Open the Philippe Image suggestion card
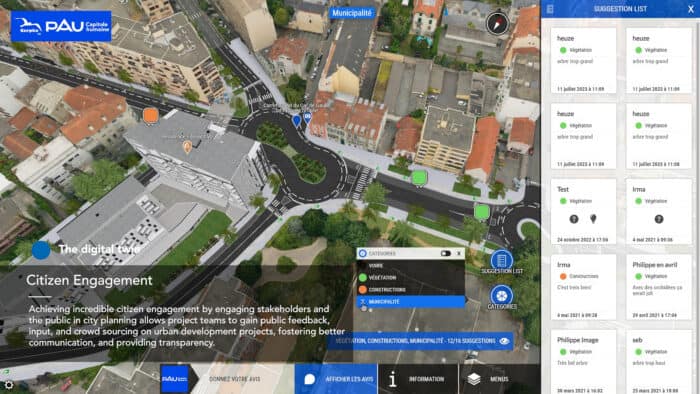Viewport: 700px width, 394px height. [583, 362]
